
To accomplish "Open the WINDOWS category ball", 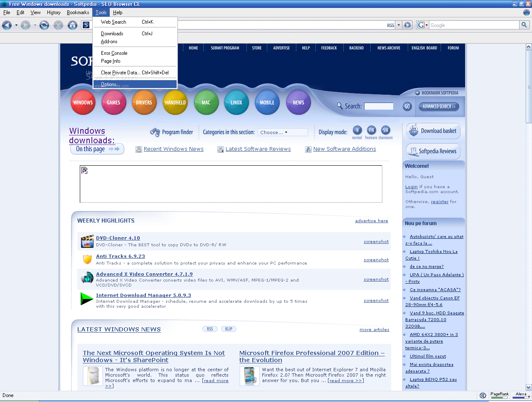I will point(83,102).
